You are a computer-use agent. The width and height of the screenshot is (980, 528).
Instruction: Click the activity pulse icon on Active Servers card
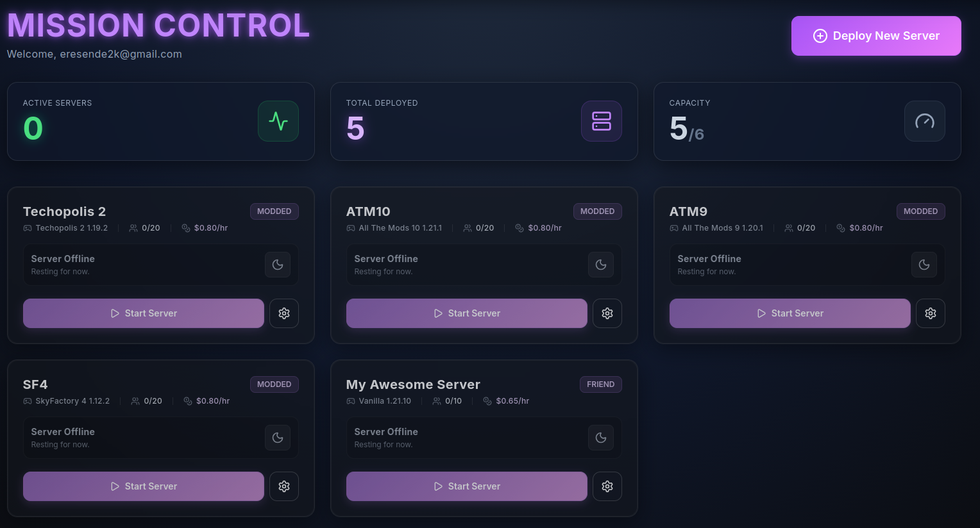(x=278, y=121)
